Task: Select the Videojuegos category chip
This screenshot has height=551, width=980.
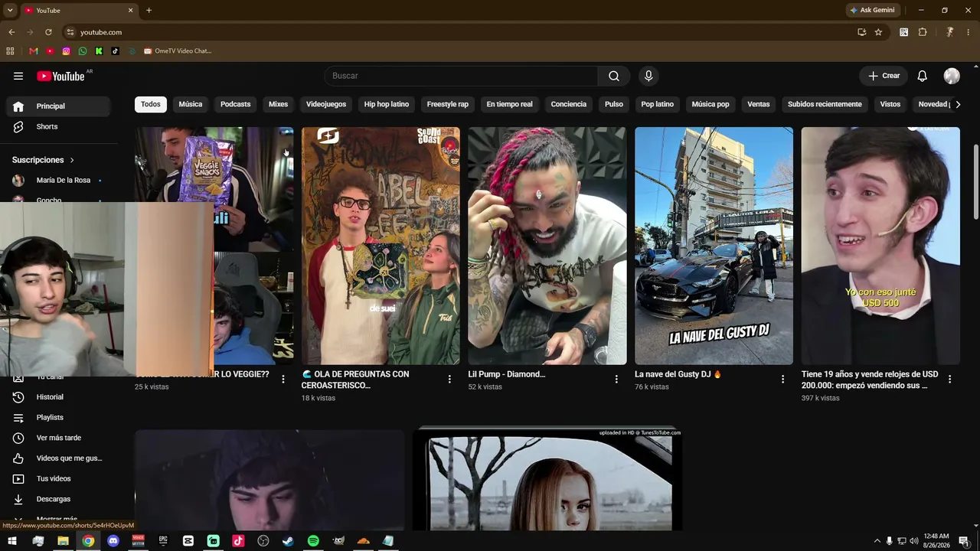Action: pos(326,104)
